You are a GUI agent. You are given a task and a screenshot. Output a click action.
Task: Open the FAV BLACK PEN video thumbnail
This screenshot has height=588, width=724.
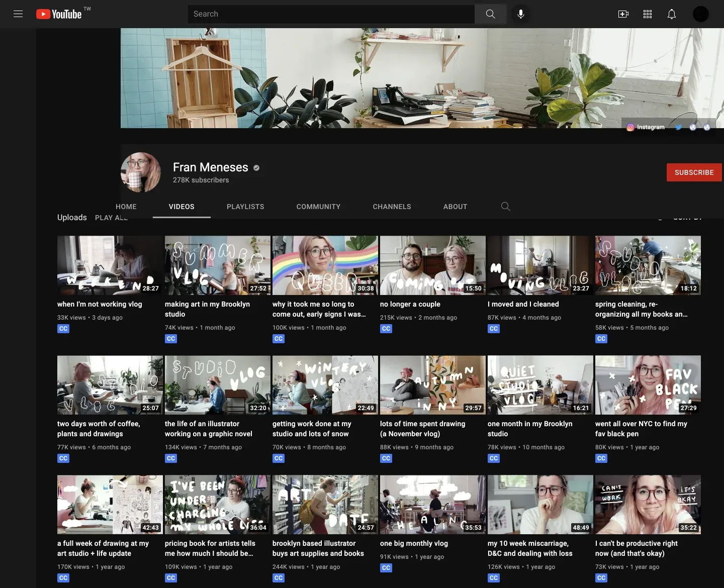click(x=648, y=385)
